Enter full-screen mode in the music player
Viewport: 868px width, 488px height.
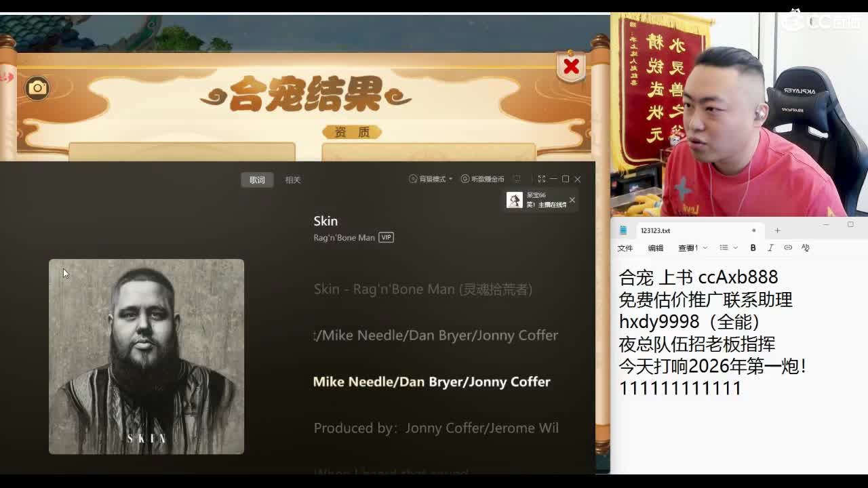pos(541,178)
